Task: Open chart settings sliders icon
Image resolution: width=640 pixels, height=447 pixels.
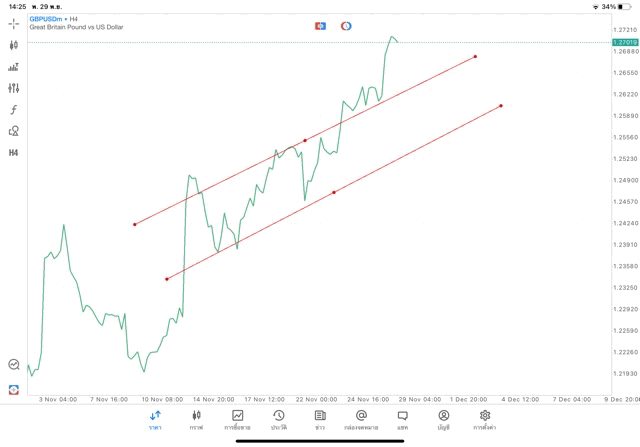Action: tap(14, 88)
